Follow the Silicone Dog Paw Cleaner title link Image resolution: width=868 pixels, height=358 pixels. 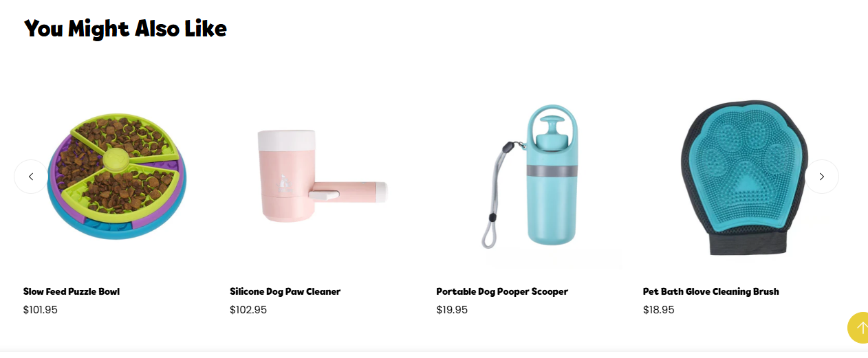pos(285,291)
